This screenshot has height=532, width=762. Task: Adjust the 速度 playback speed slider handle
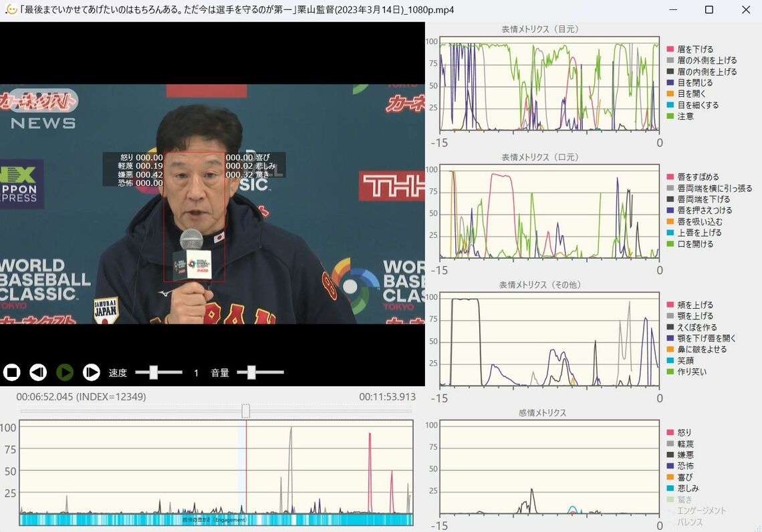(x=154, y=373)
